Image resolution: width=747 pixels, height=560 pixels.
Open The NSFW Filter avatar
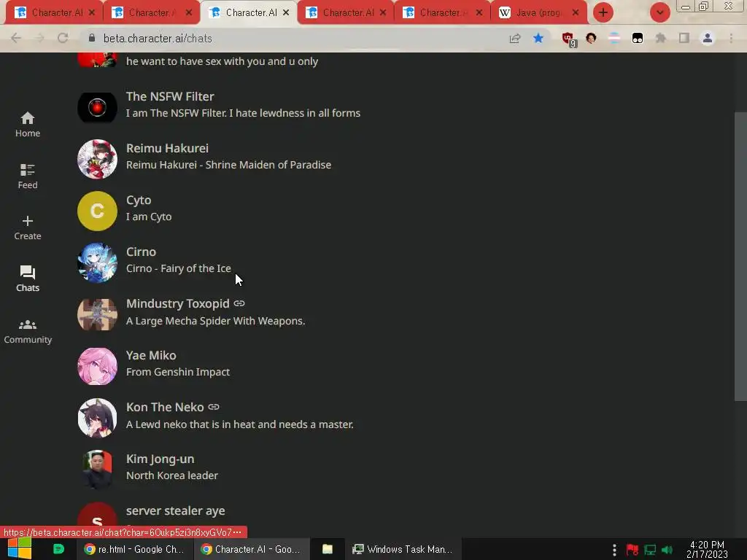tap(97, 108)
